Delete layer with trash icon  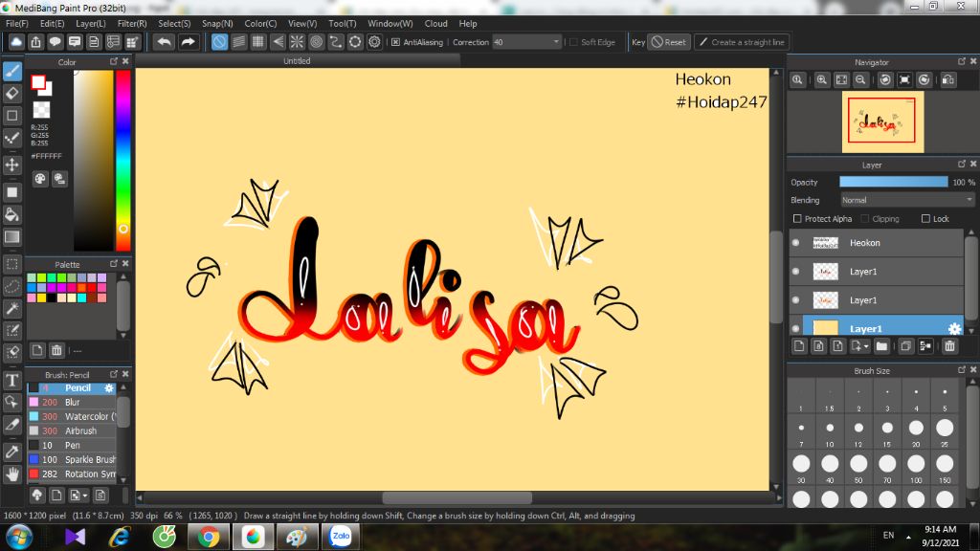coord(950,346)
